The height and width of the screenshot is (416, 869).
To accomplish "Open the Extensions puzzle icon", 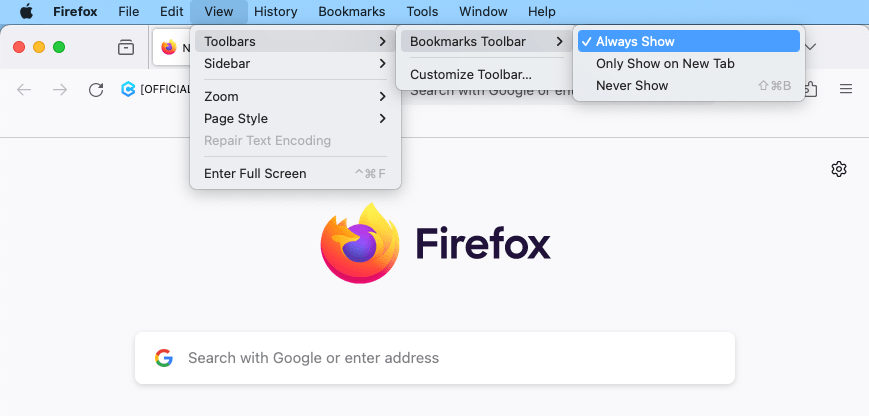I will [x=811, y=89].
